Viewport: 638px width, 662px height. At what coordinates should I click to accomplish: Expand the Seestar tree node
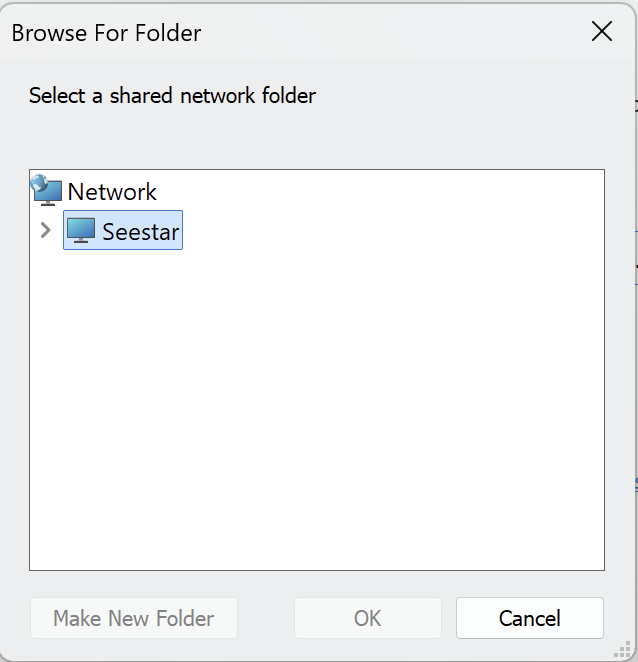(45, 231)
